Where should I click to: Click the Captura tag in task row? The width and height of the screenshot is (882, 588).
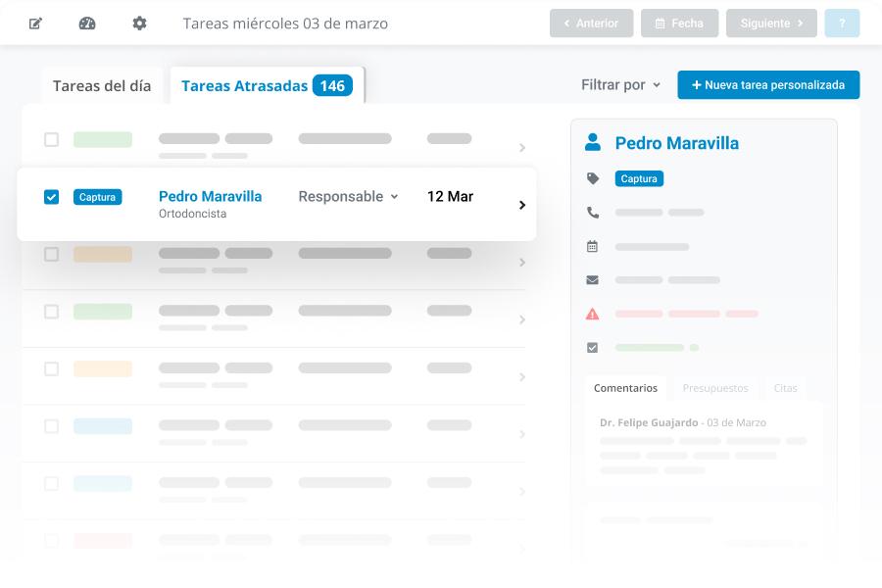point(97,197)
